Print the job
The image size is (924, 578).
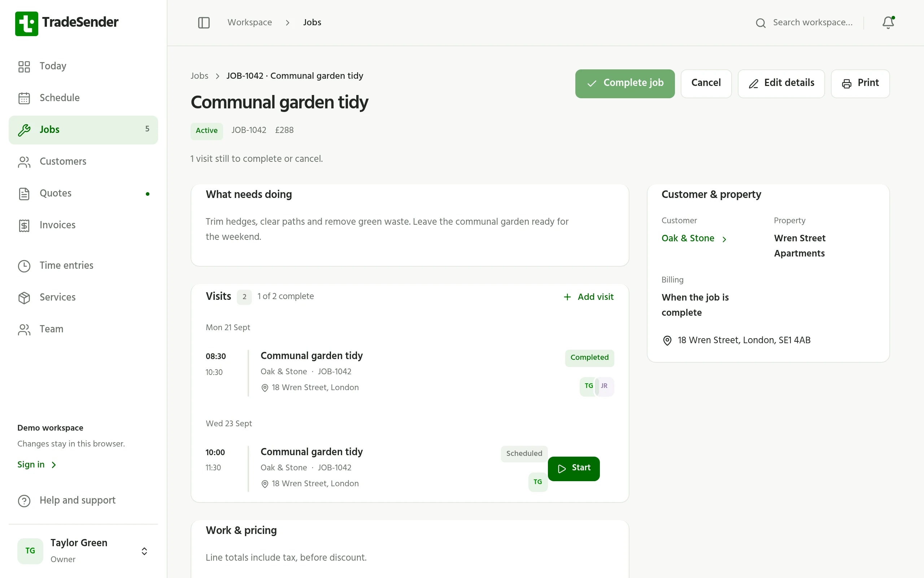860,83
